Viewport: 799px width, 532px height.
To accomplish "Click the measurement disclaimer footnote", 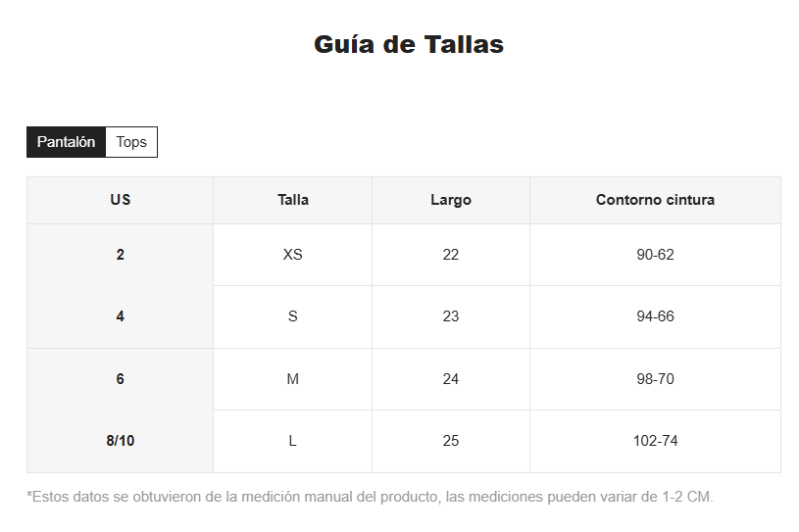I will (x=370, y=497).
